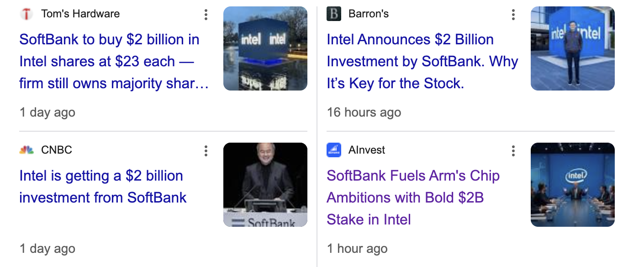Click the thumbnail of man standing by Intel sign
The image size is (644, 267).
(572, 48)
